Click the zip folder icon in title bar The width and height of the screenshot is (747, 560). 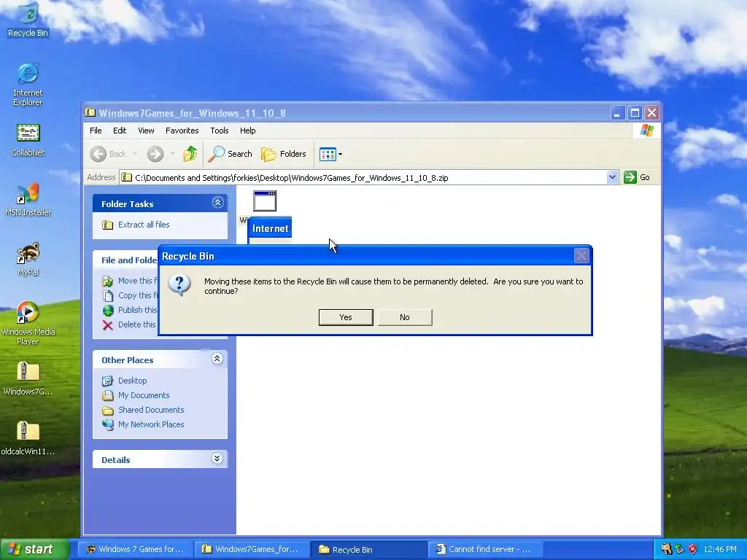tap(90, 113)
